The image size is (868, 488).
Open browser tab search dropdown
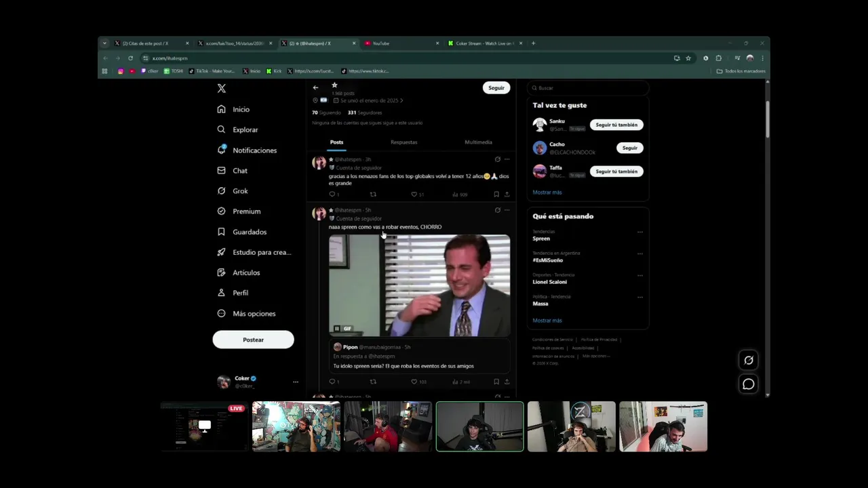[104, 43]
